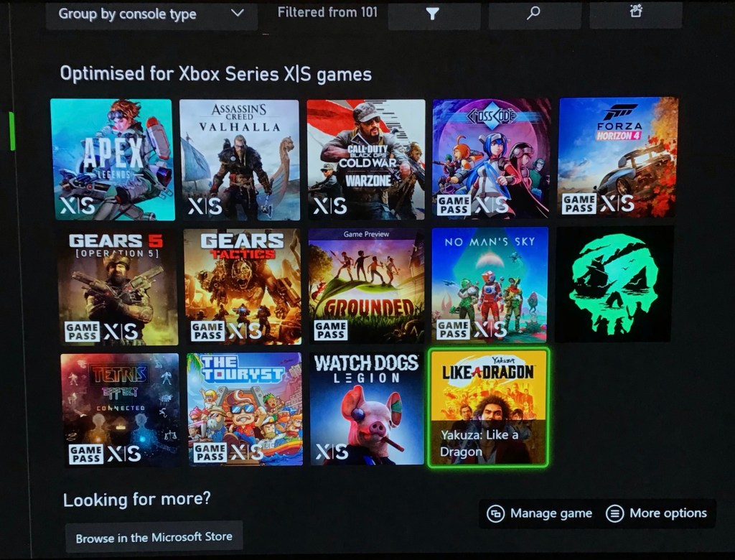The height and width of the screenshot is (560, 735).
Task: Select Gears 5 Operation 5 tile
Action: point(118,287)
